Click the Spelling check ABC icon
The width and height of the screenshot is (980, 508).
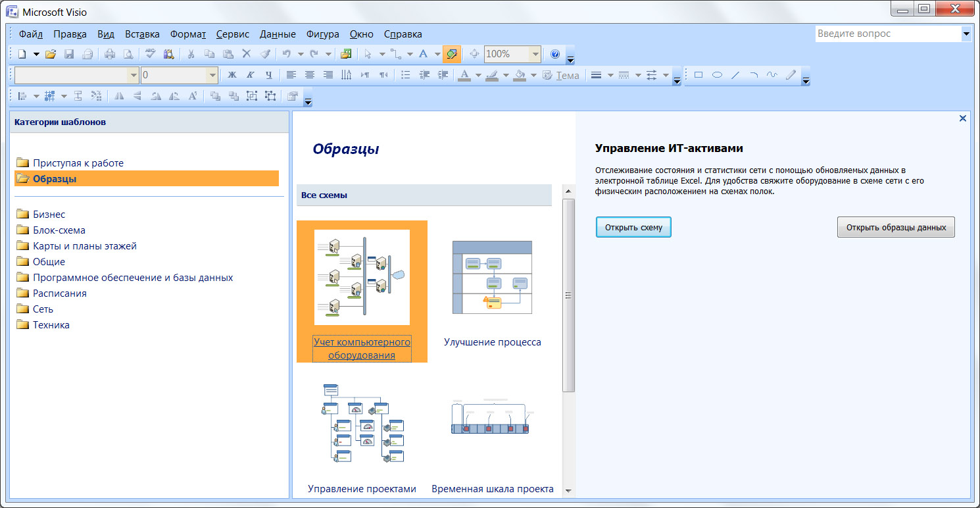(x=151, y=54)
